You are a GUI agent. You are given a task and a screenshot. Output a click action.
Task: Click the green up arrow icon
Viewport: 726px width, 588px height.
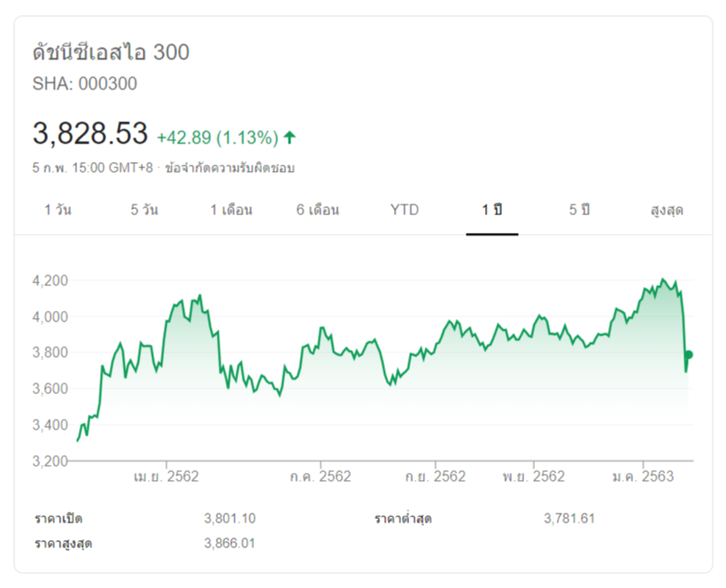click(x=290, y=137)
